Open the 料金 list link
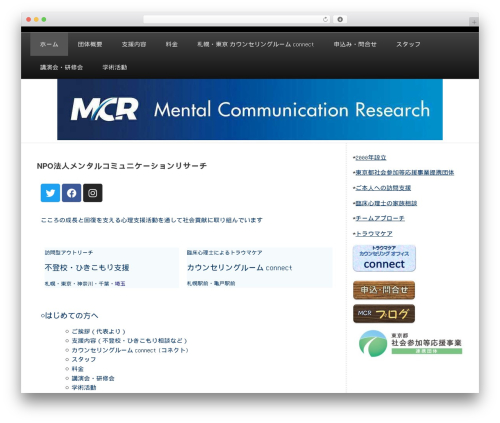Image resolution: width=500 pixels, height=423 pixels. [x=78, y=369]
